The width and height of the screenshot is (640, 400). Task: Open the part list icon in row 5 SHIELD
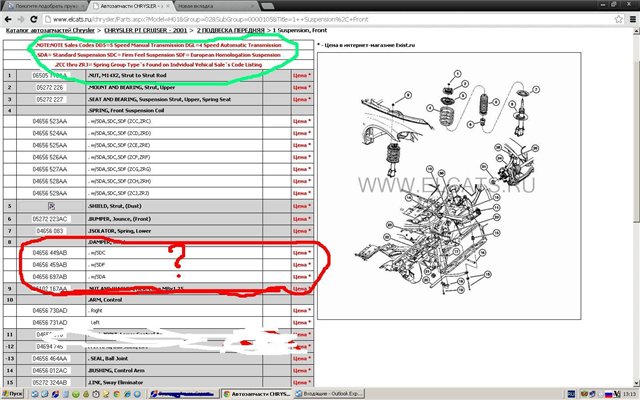(51, 206)
